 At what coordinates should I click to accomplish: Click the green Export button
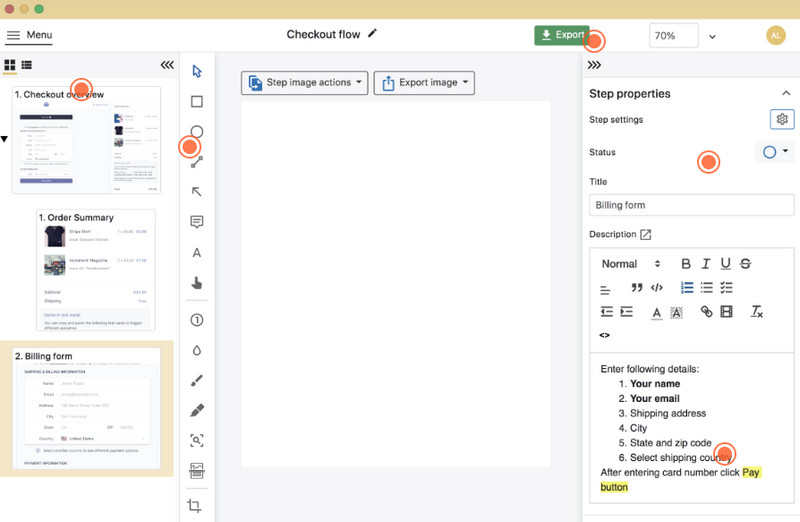[x=561, y=35]
